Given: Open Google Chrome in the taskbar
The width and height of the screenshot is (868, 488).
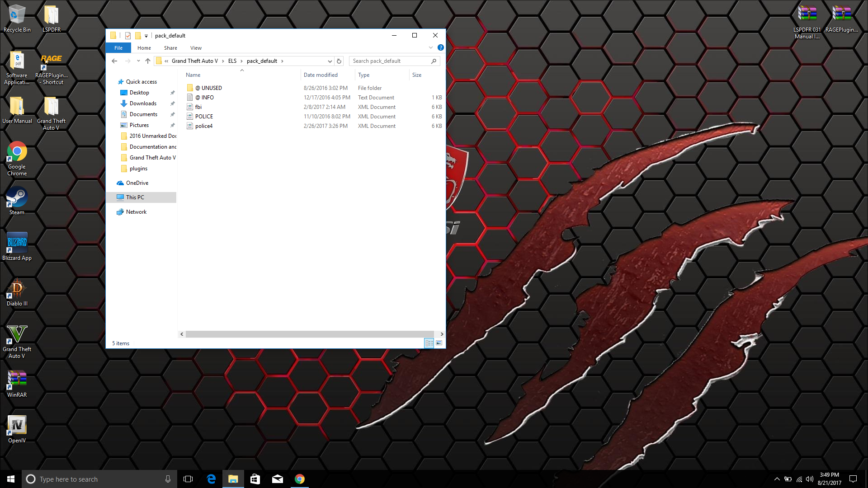Looking at the screenshot, I should click(x=299, y=479).
